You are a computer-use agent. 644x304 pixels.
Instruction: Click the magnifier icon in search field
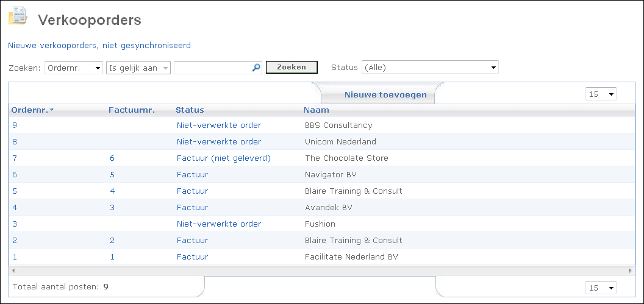coord(256,68)
